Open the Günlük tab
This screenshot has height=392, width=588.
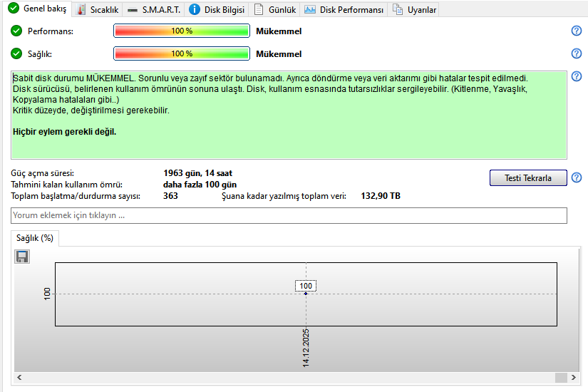(x=275, y=10)
